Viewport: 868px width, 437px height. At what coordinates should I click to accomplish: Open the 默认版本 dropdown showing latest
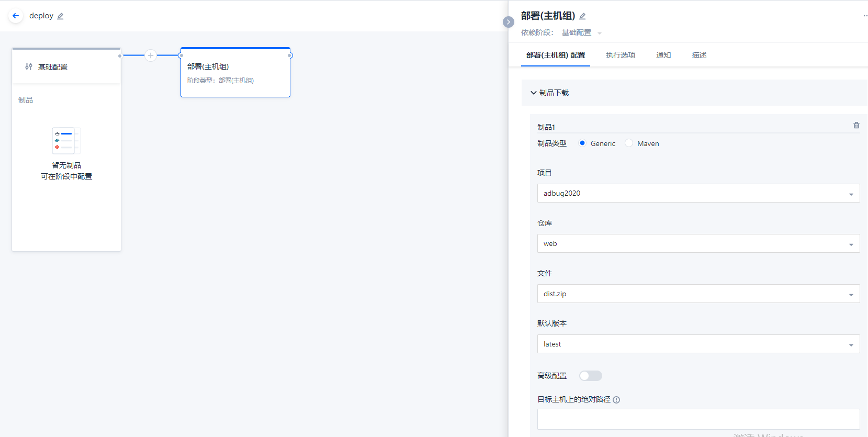(698, 344)
